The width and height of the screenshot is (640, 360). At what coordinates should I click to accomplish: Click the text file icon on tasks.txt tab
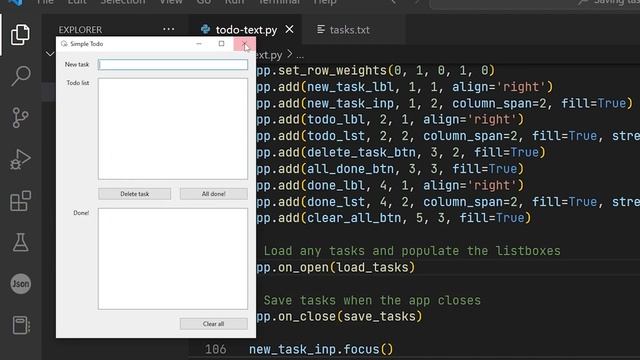pyautogui.click(x=321, y=29)
